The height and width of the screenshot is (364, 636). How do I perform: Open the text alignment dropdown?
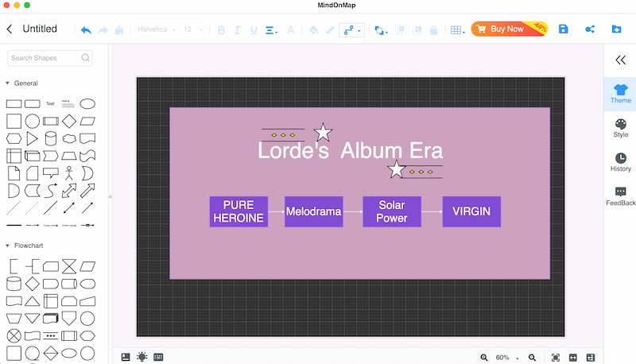[271, 30]
